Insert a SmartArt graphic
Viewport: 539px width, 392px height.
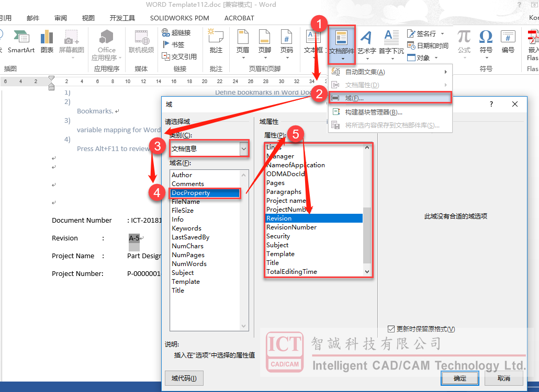coord(21,41)
